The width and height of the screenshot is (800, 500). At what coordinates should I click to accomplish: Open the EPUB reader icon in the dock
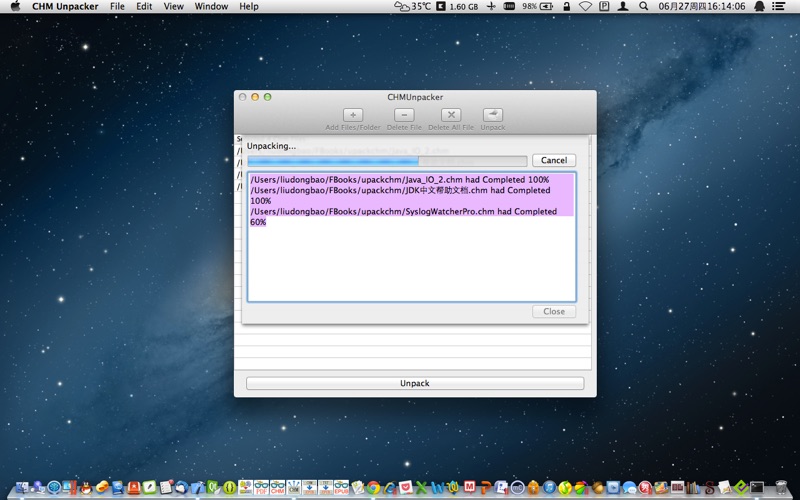click(341, 487)
